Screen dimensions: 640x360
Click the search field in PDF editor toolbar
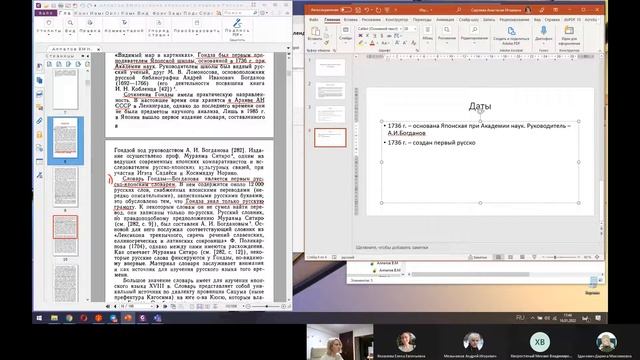[x=241, y=13]
